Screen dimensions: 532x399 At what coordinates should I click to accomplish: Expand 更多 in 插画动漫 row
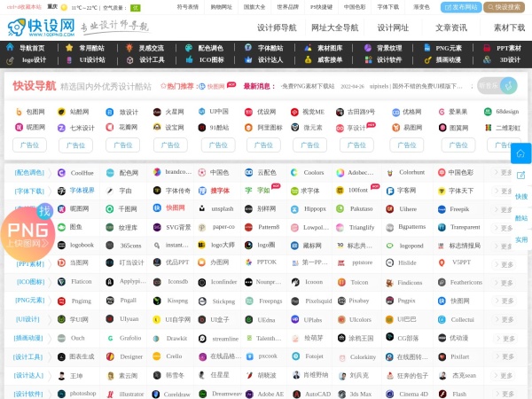click(505, 339)
